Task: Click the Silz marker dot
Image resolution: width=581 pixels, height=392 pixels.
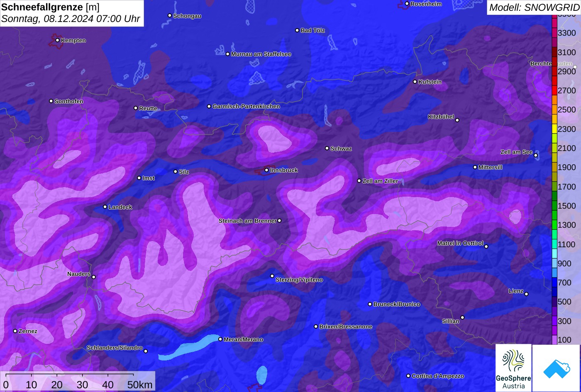Action: [x=175, y=171]
